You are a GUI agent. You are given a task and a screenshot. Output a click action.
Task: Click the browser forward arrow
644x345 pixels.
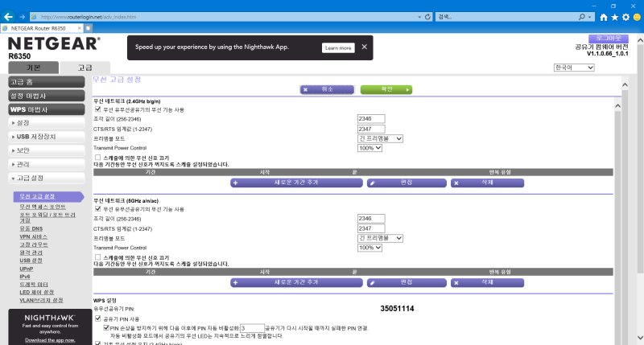coord(23,17)
